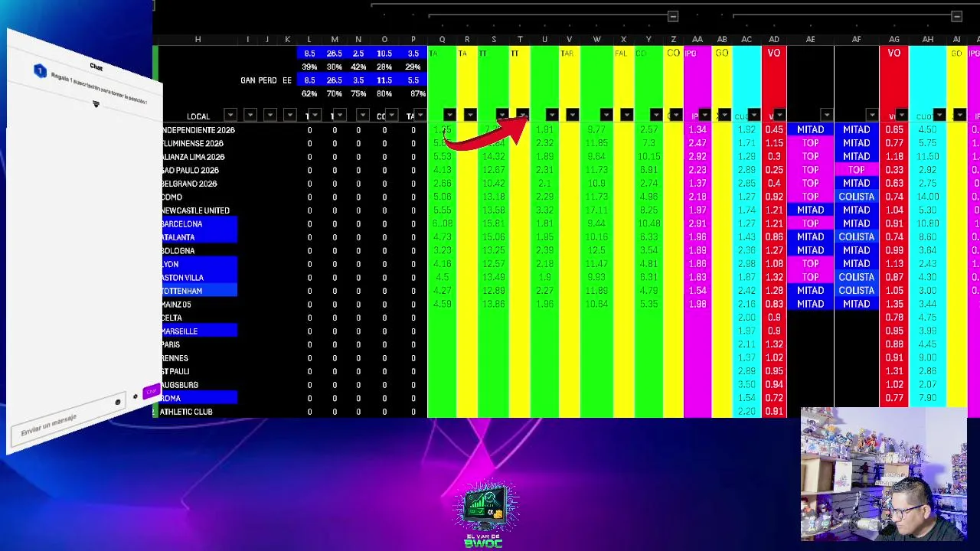The width and height of the screenshot is (980, 551).
Task: Click the red VO header in column AD
Action: coord(774,53)
